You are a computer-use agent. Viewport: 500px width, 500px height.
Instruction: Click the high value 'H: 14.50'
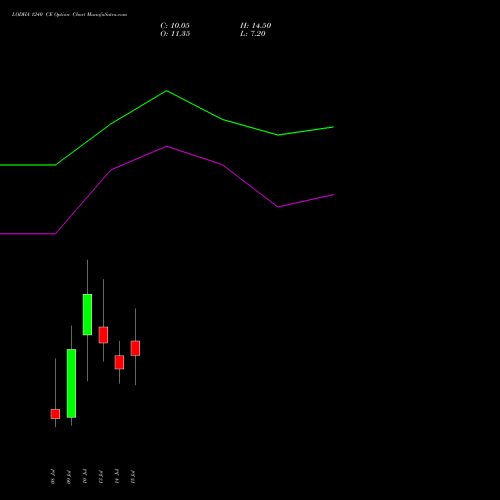pos(256,26)
